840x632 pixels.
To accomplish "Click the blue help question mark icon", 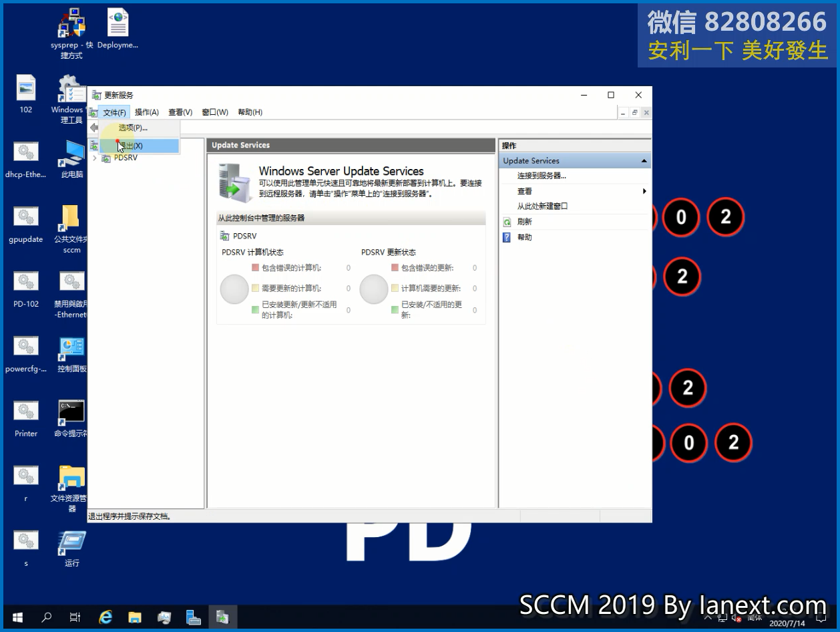I will (507, 237).
